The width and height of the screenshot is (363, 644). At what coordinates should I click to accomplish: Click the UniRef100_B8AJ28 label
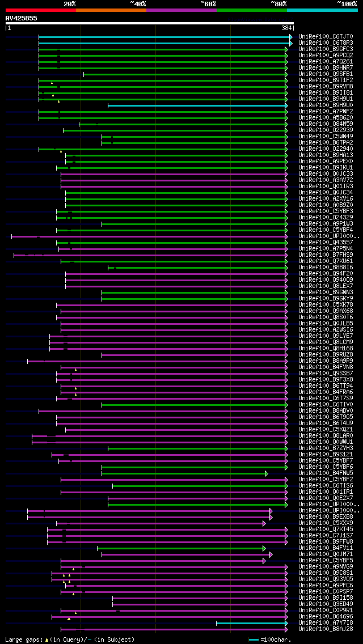pos(326,630)
